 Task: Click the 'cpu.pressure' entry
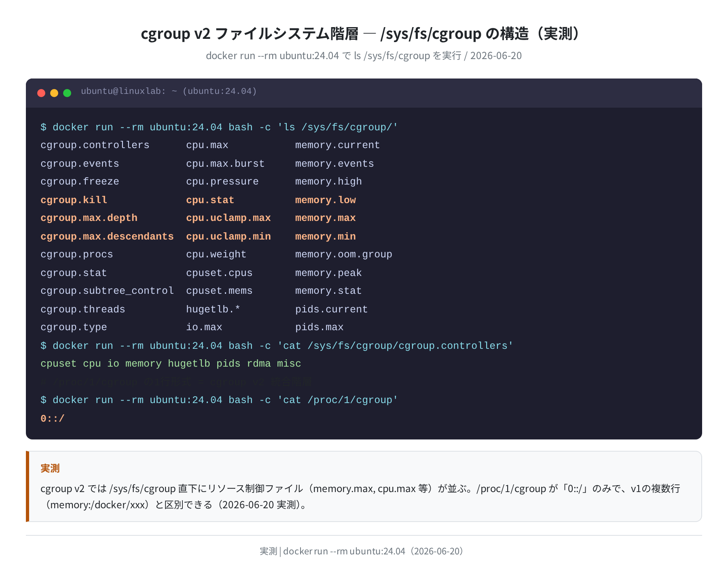(222, 182)
